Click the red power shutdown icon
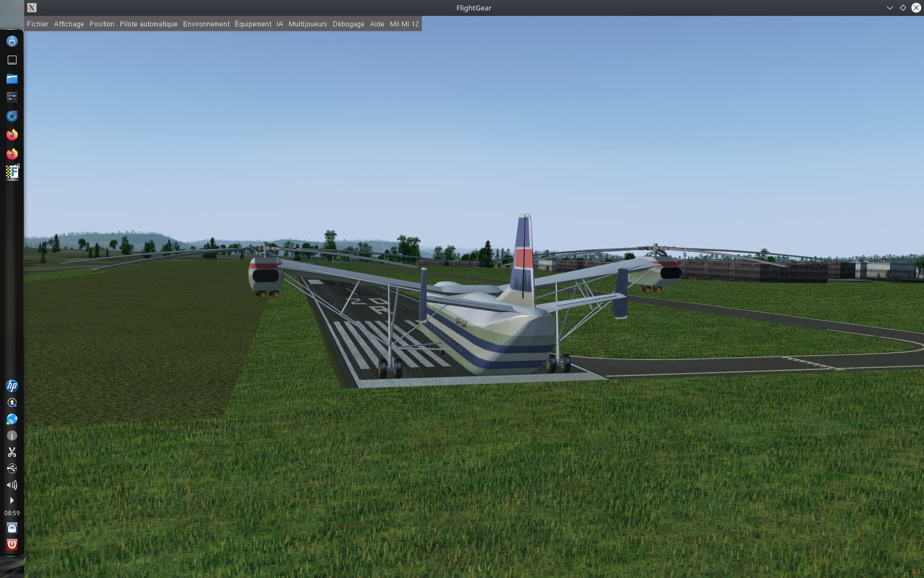 (12, 544)
